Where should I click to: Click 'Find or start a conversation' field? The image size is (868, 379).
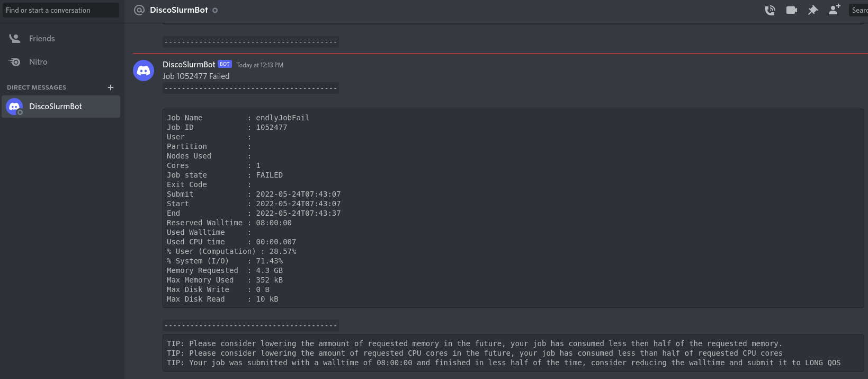point(61,10)
